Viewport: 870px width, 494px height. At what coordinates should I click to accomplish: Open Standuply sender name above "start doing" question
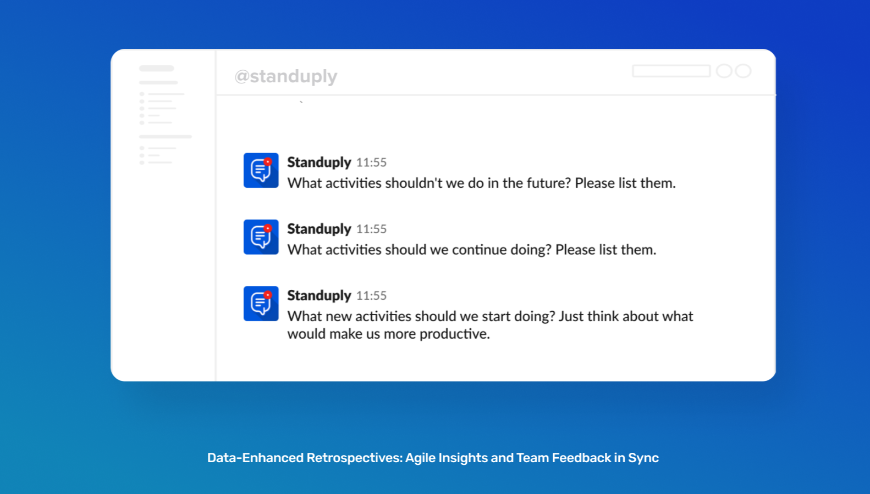(319, 296)
